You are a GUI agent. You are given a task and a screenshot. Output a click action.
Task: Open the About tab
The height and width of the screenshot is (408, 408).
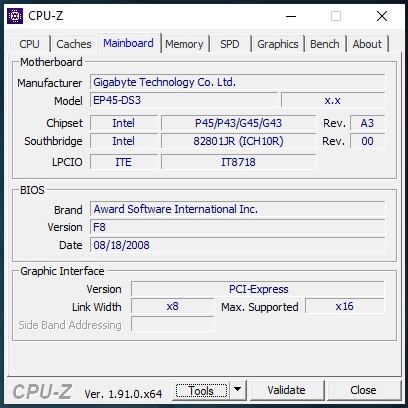[x=367, y=44]
